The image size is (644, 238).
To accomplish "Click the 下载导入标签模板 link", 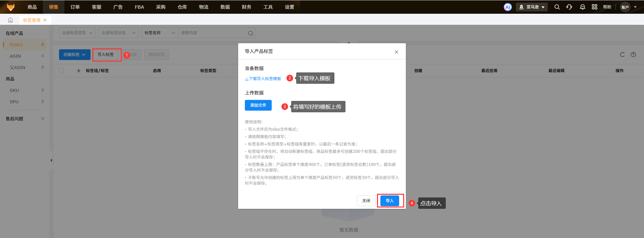I will coord(263,79).
